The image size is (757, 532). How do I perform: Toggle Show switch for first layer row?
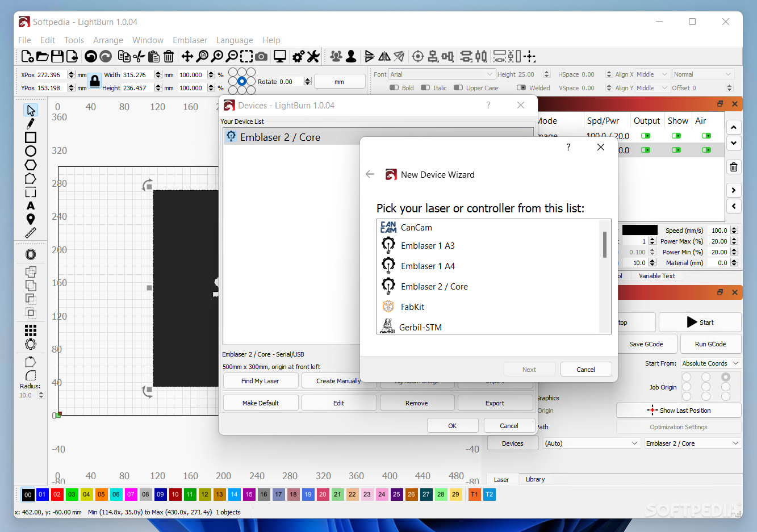tap(676, 136)
